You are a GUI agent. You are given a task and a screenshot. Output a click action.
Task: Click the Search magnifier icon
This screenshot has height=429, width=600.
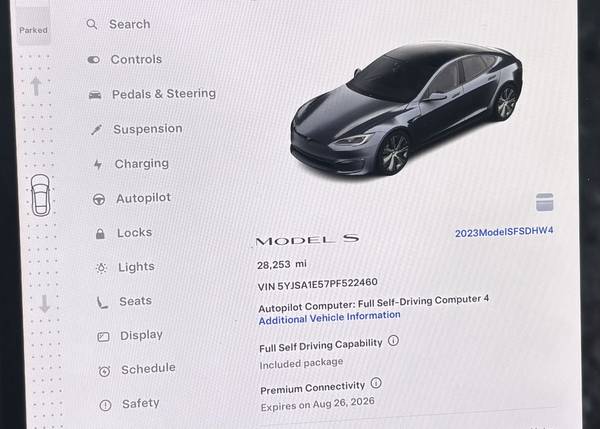pyautogui.click(x=92, y=24)
